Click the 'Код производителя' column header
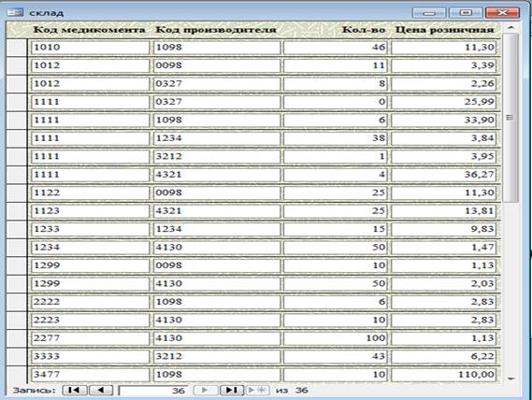Viewport: 532px width, 400px height. 216,30
